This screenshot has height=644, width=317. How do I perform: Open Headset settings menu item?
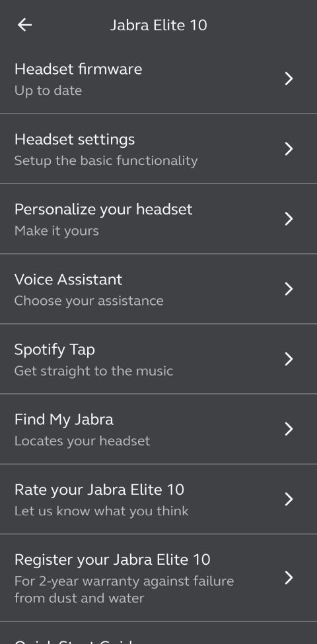tap(158, 148)
